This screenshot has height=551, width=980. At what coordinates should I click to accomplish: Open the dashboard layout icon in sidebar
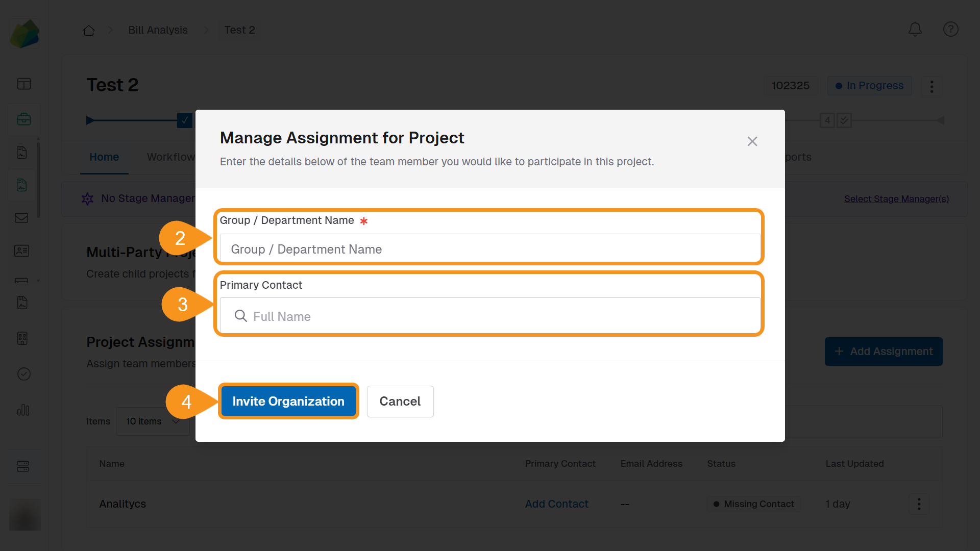23,83
